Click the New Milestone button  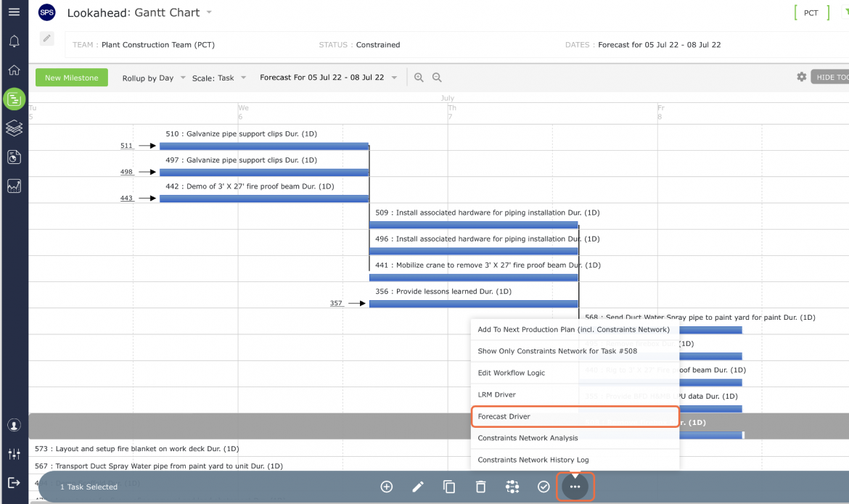tap(71, 78)
